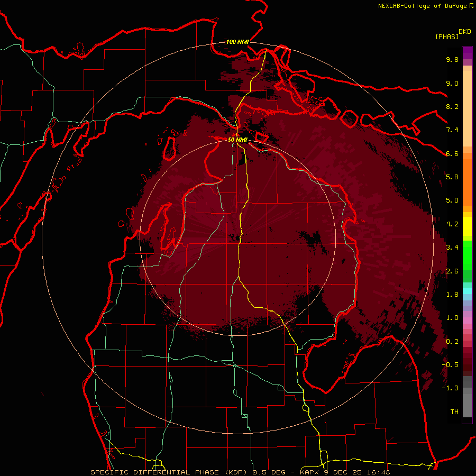
Task: Click the DKD legend title
Action: [x=465, y=32]
